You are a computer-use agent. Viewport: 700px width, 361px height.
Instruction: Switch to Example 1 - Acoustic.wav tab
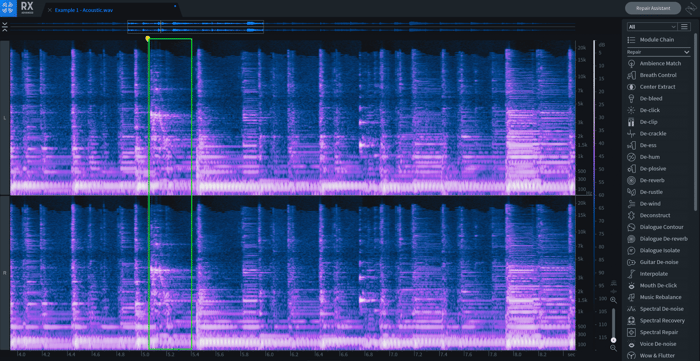coord(84,10)
